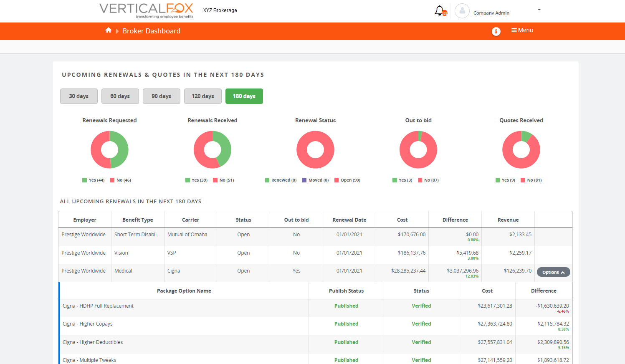Image resolution: width=625 pixels, height=364 pixels.
Task: Collapse the Options panel using its chevron
Action: click(x=564, y=272)
